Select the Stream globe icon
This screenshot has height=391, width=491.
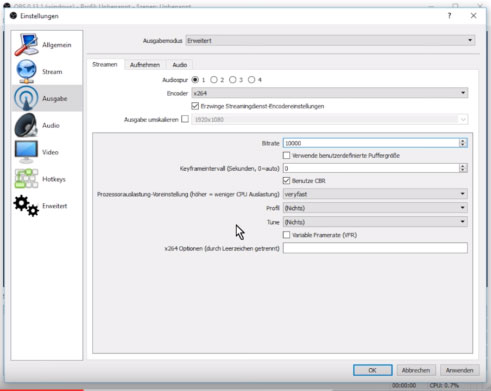tap(26, 71)
